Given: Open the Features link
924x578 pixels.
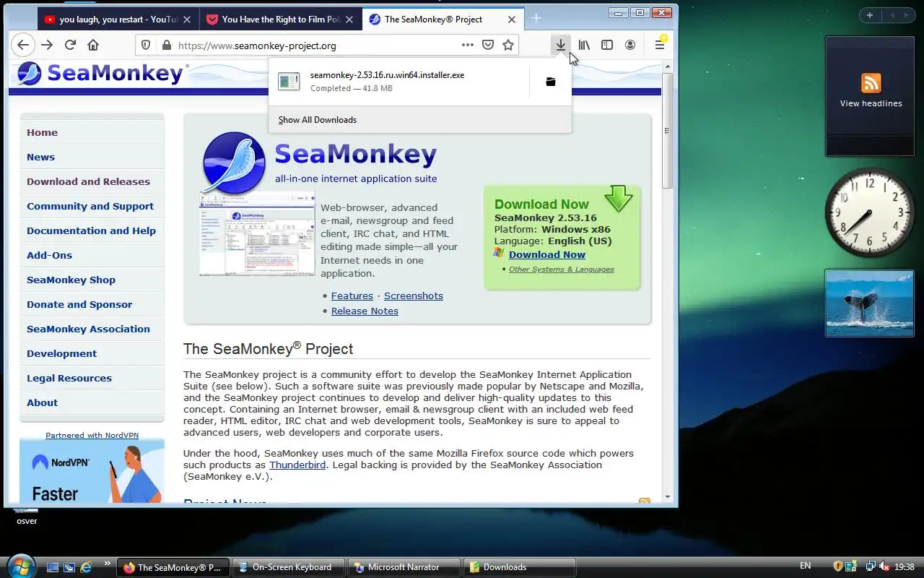Looking at the screenshot, I should click(x=352, y=296).
